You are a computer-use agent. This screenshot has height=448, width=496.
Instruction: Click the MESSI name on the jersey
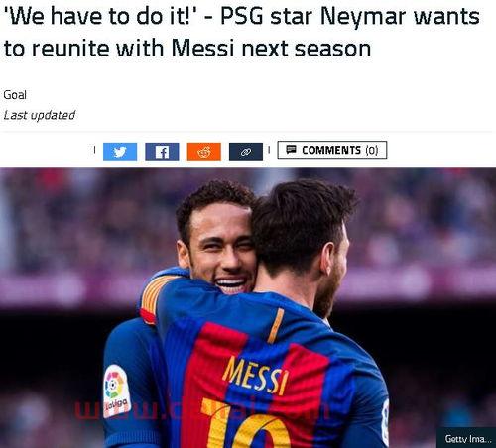[256, 376]
